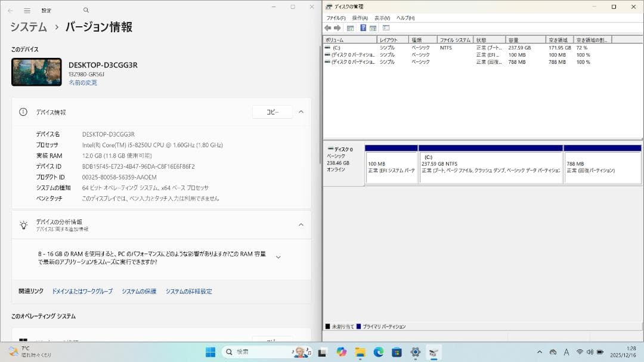644x362 pixels.
Task: Click the forward navigation arrow in Disk Management toolbar
Action: point(336,27)
